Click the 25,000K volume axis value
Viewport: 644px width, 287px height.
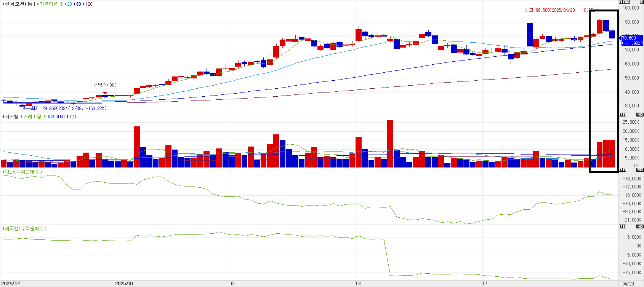click(631, 122)
